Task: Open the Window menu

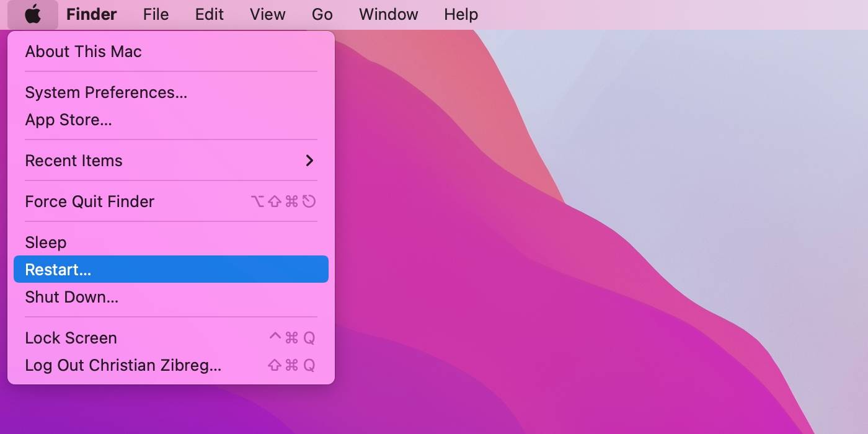Action: pyautogui.click(x=388, y=14)
